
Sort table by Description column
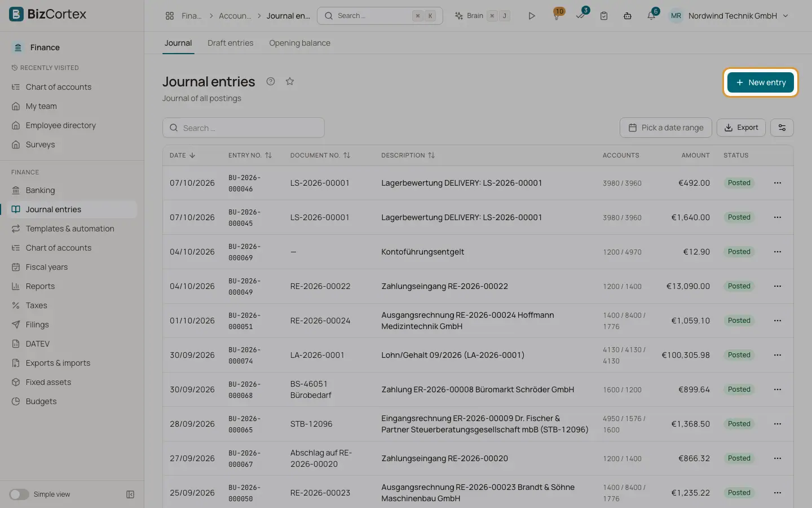point(408,155)
